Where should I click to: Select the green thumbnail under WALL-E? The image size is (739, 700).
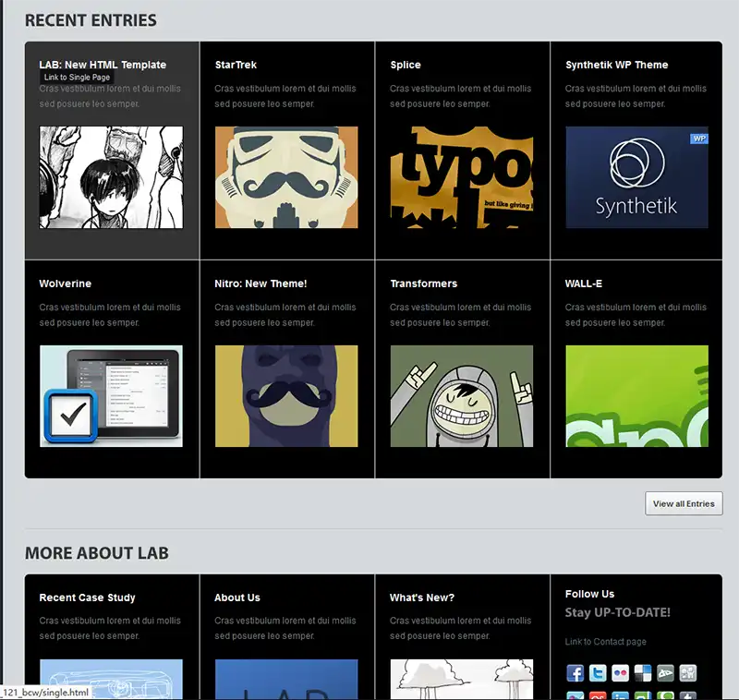[x=636, y=396]
